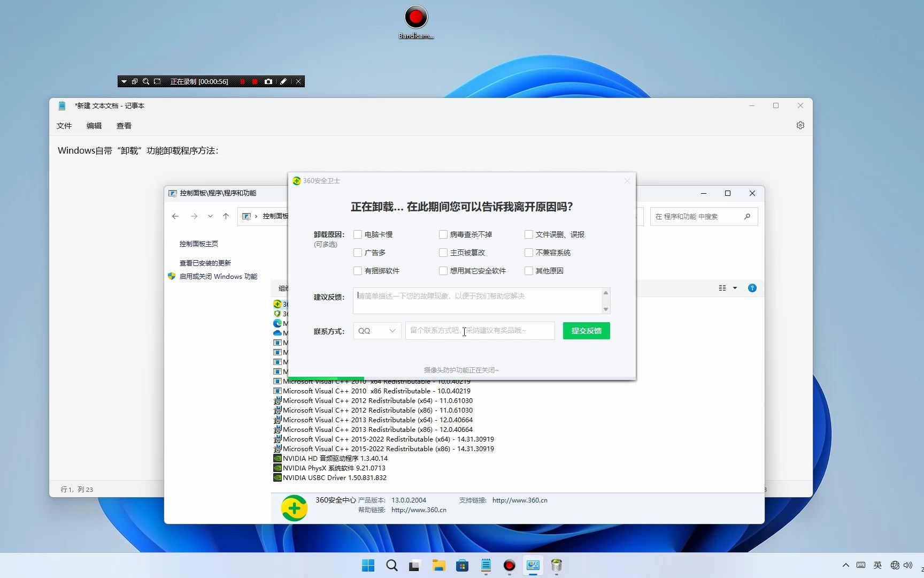Screen dimensions: 924x578
Task: Click the Control Panel search magnifier icon
Action: point(747,217)
